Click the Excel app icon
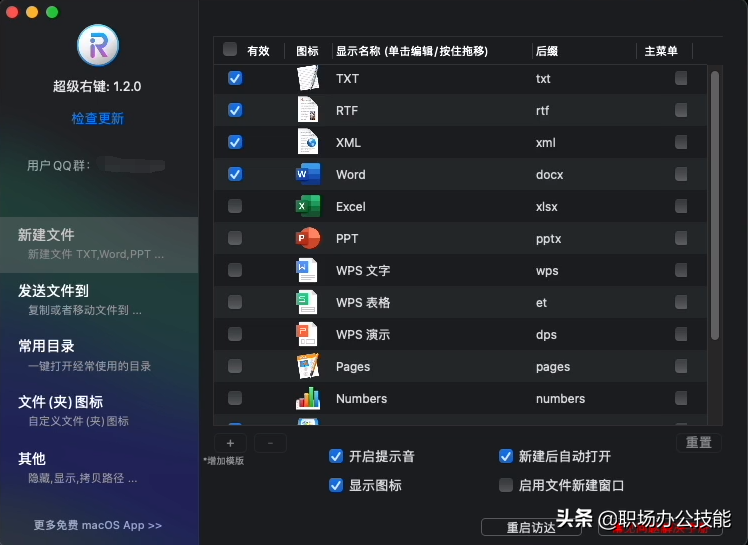Image resolution: width=748 pixels, height=545 pixels. coord(308,206)
